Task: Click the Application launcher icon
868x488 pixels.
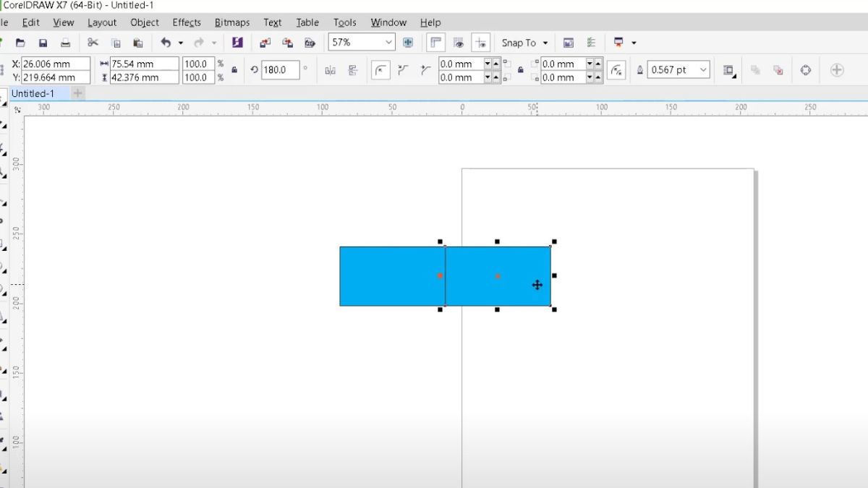Action: pos(618,43)
